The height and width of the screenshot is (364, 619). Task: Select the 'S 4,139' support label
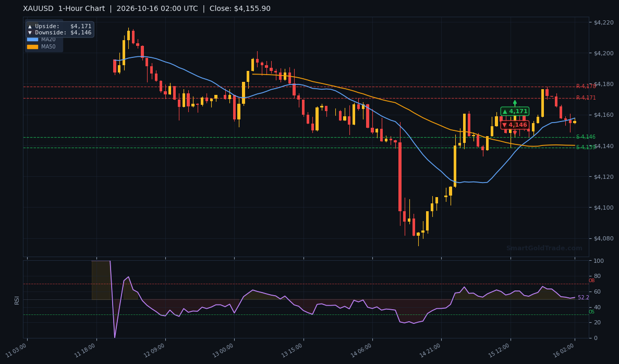point(586,147)
